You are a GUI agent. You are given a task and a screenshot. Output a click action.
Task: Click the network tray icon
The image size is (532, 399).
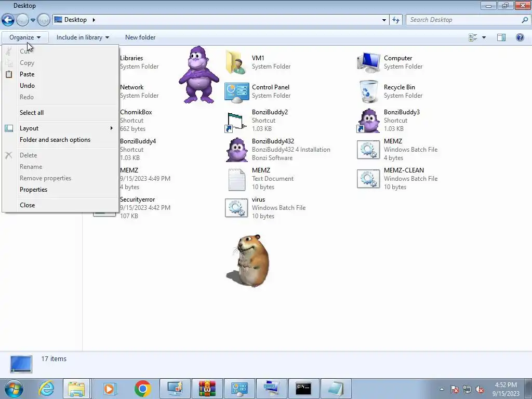tap(467, 389)
